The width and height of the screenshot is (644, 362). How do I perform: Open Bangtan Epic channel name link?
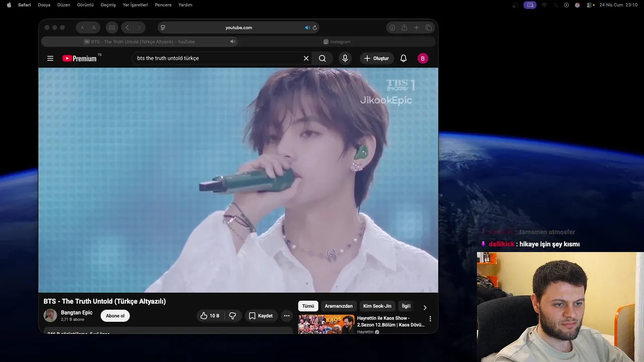click(76, 313)
